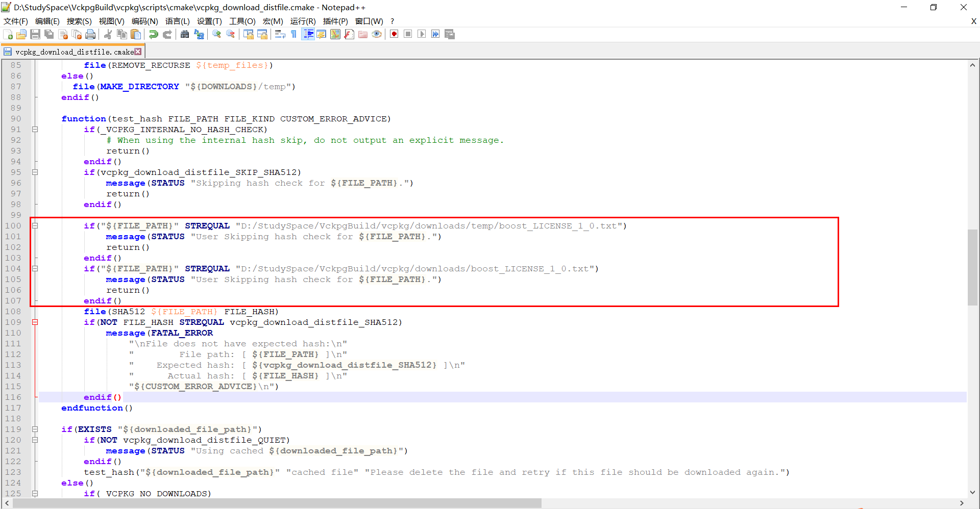Viewport: 980px width, 509px height.
Task: Toggle Word Wrap toolbar icon
Action: pyautogui.click(x=280, y=34)
